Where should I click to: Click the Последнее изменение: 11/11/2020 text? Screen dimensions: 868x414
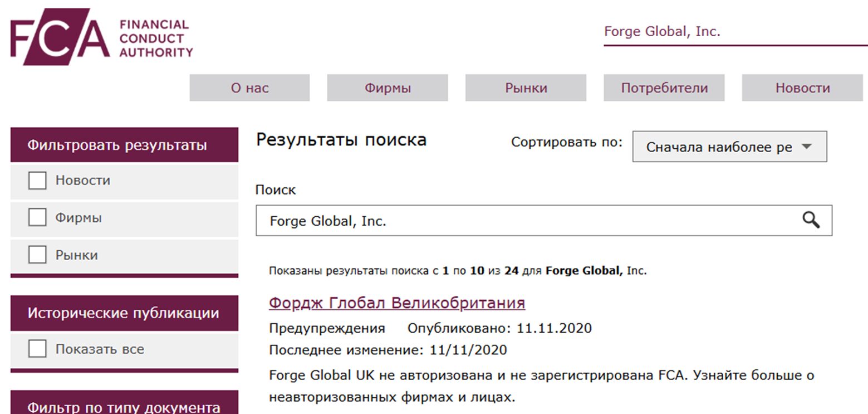[x=388, y=350]
